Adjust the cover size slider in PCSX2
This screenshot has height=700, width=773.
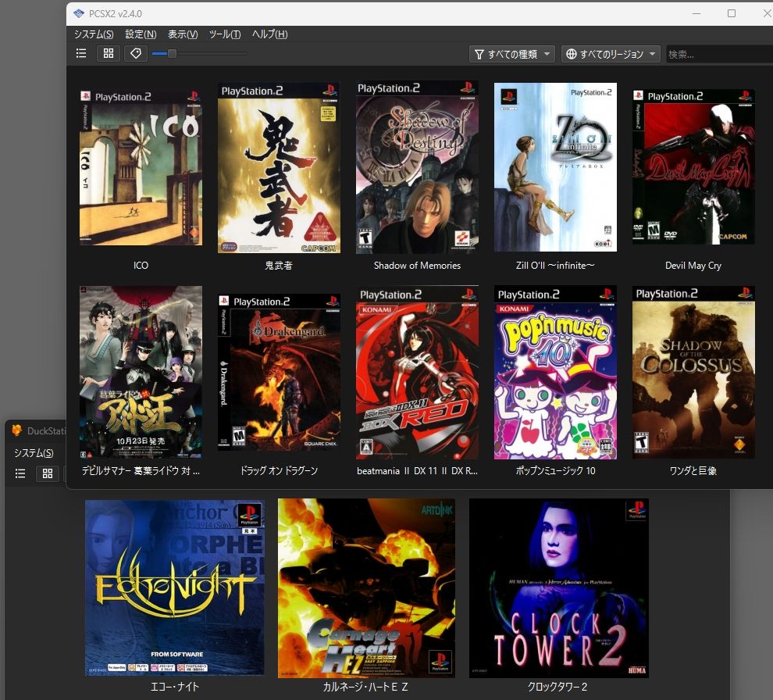[172, 53]
